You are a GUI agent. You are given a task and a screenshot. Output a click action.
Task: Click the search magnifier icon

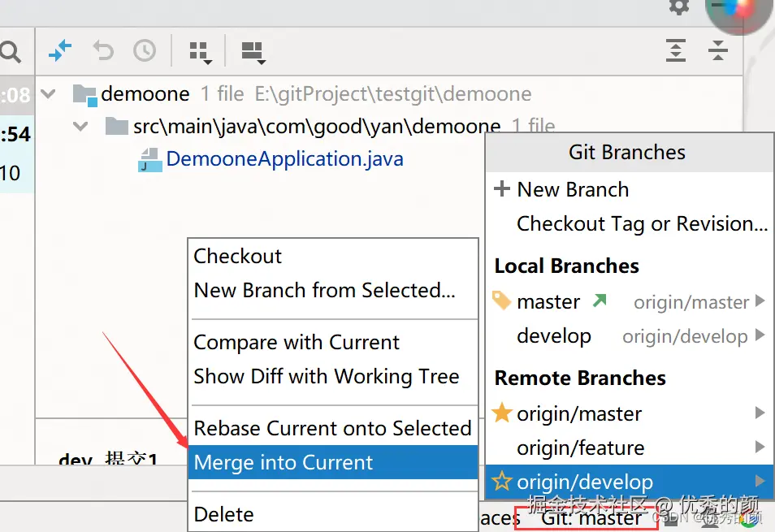pos(10,53)
